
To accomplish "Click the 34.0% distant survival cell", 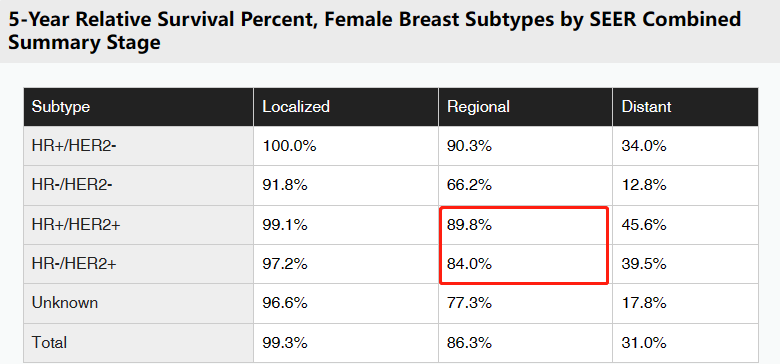I will tap(685, 146).
